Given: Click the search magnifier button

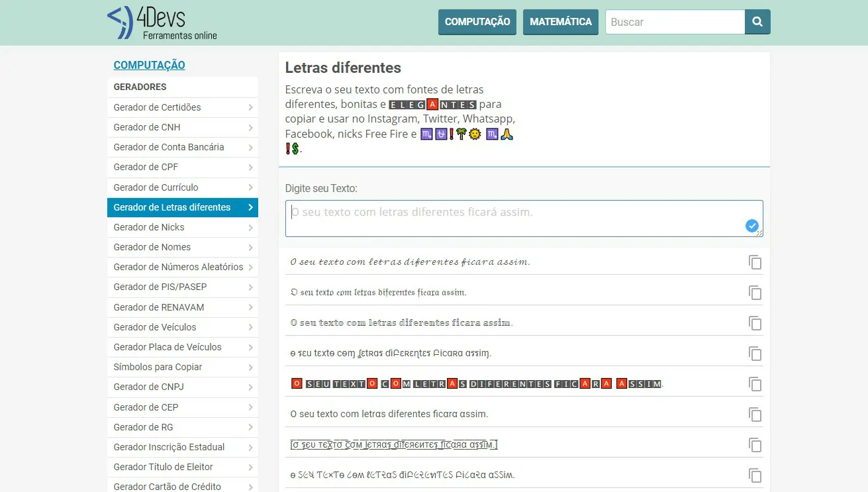Looking at the screenshot, I should click(x=757, y=22).
